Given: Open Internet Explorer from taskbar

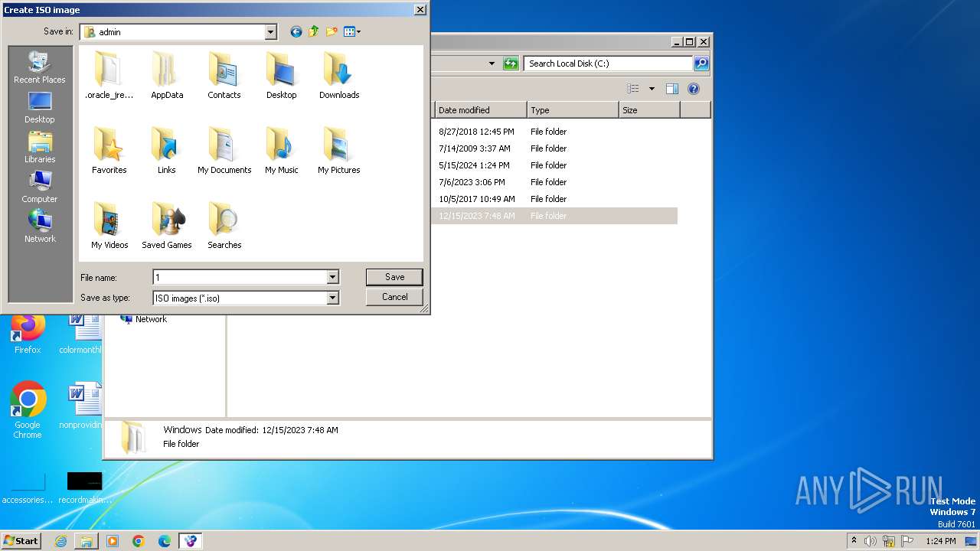Looking at the screenshot, I should click(60, 541).
